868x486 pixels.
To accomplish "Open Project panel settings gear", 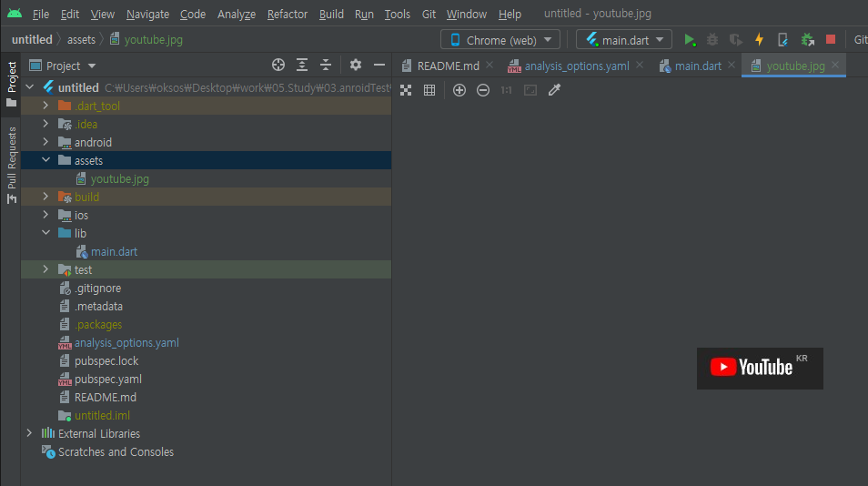I will [x=356, y=66].
